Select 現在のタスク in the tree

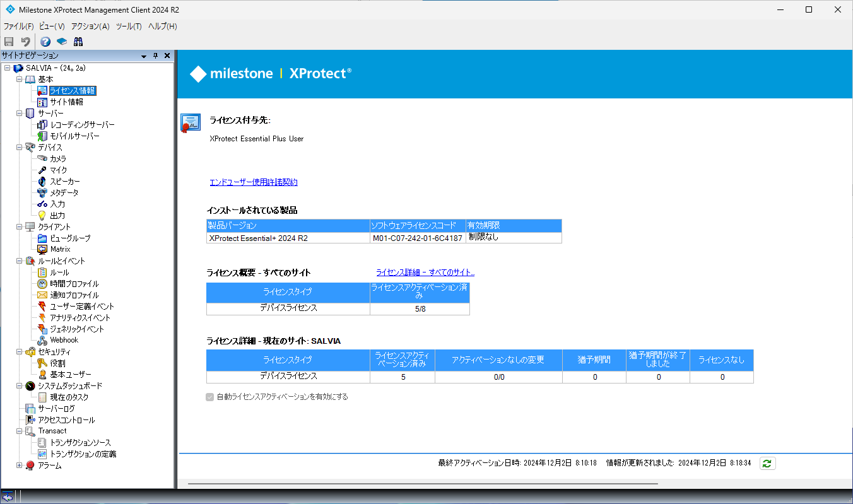click(69, 397)
